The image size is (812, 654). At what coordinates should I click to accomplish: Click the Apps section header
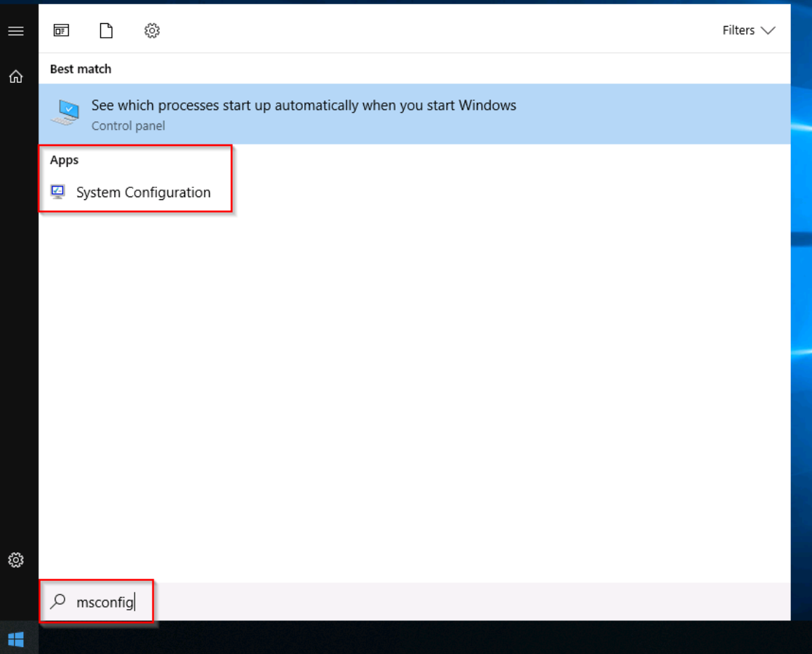(x=65, y=160)
